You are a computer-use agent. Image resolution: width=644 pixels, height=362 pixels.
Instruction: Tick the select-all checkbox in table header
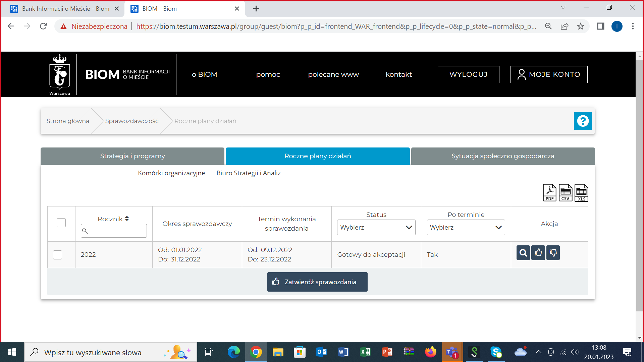point(61,223)
